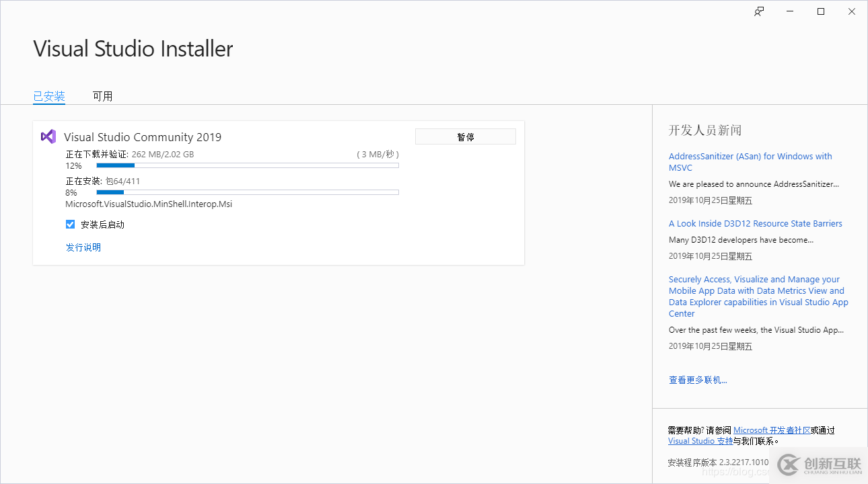This screenshot has width=868, height=484.
Task: Open the Visual Studio 支持 link
Action: click(700, 441)
